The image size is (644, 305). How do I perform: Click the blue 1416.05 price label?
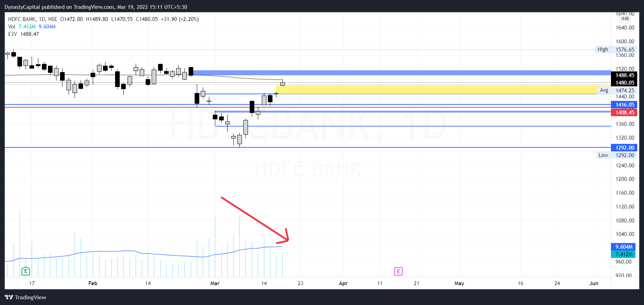point(624,105)
